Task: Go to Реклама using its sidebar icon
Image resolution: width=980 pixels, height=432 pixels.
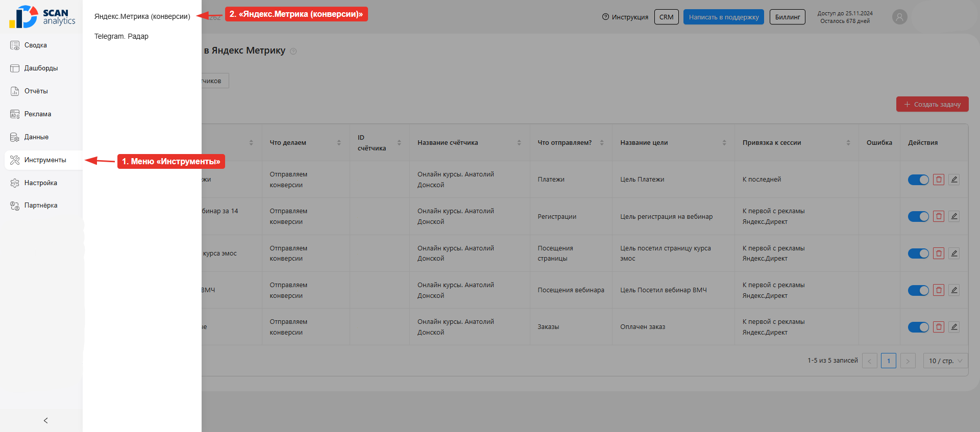Action: coord(15,114)
